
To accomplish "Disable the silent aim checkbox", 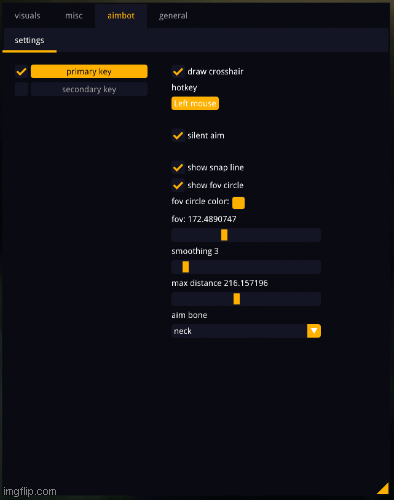I will point(178,136).
